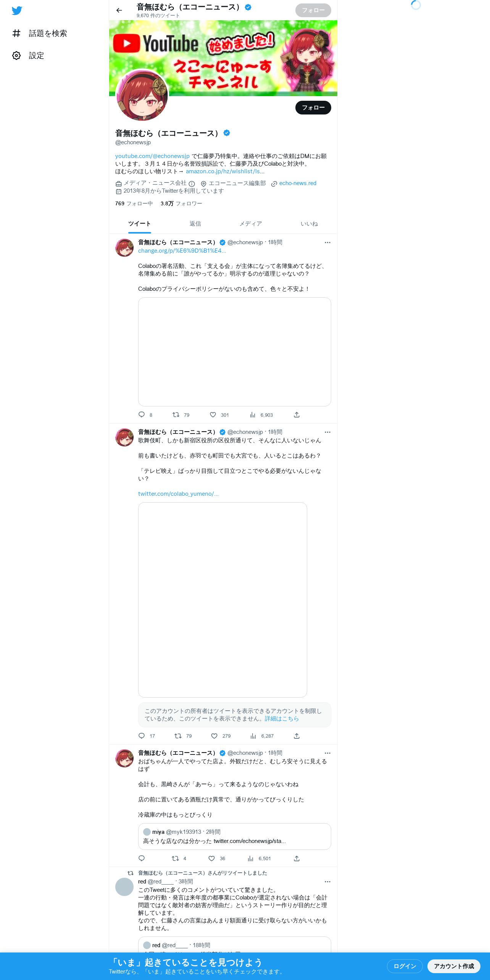Viewport: 490px width, 980px height.
Task: Click the black フォロー button
Action: click(x=313, y=108)
